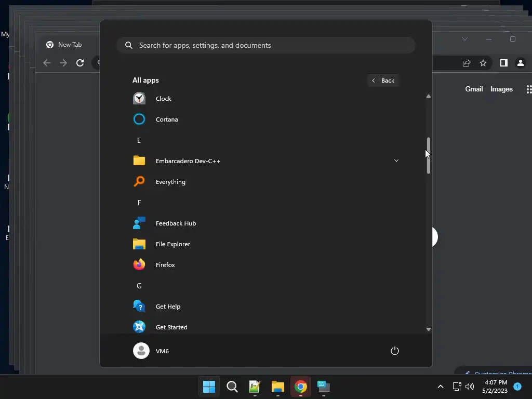
Task: Click the scrollbar up arrow
Action: 429,96
